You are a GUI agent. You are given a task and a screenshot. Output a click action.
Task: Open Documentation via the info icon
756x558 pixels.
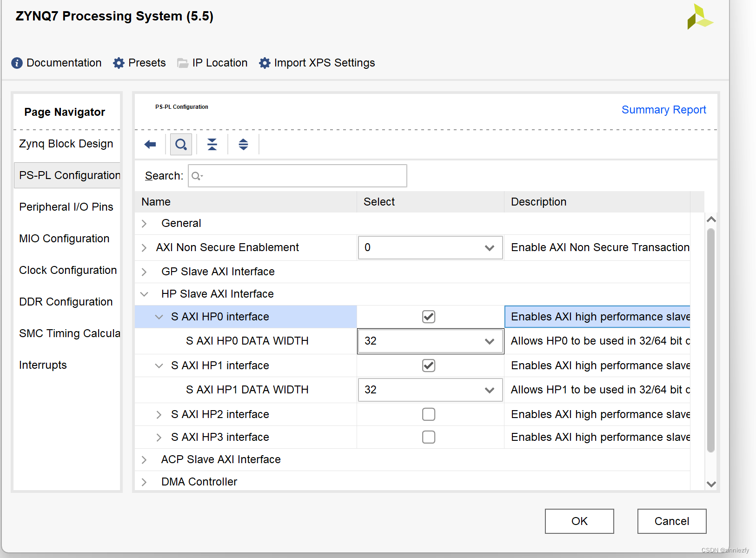17,63
